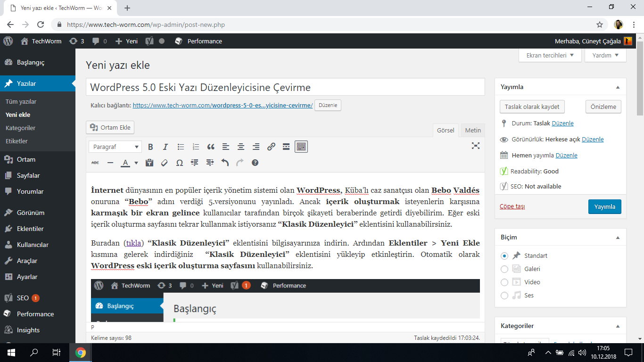Viewport: 644px width, 362px height.
Task: Click the blue Yayımla publish button
Action: point(604,206)
